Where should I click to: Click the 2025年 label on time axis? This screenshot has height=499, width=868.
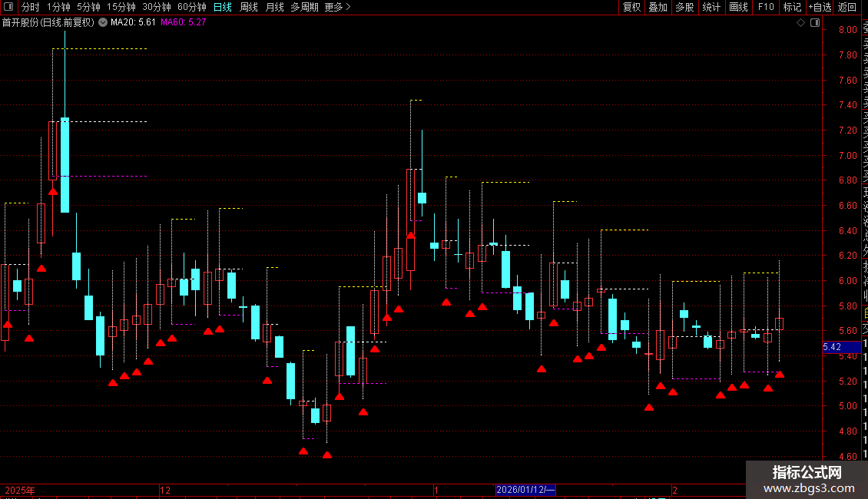(x=20, y=490)
